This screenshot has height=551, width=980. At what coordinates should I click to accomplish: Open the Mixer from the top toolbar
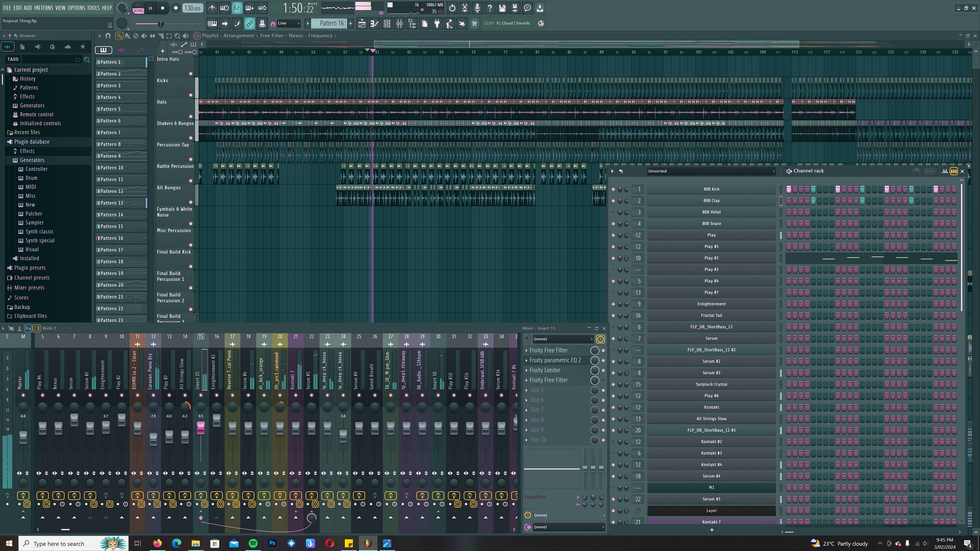tap(400, 23)
